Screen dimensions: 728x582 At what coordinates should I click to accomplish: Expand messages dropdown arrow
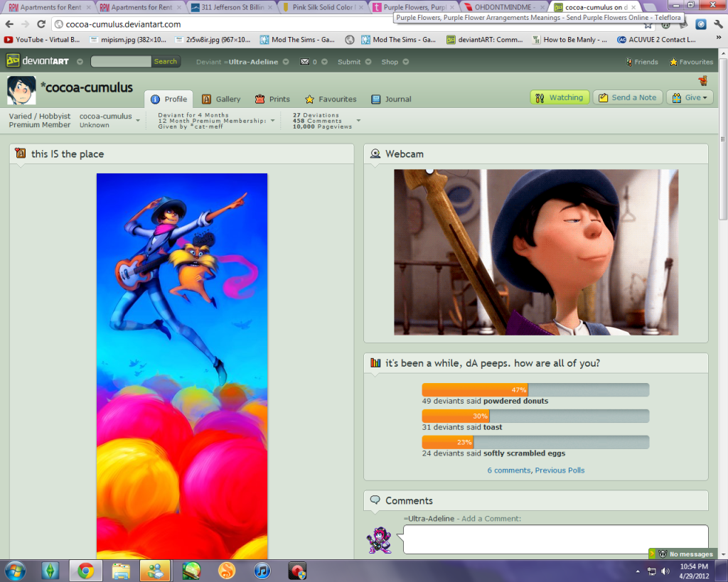pos(324,62)
